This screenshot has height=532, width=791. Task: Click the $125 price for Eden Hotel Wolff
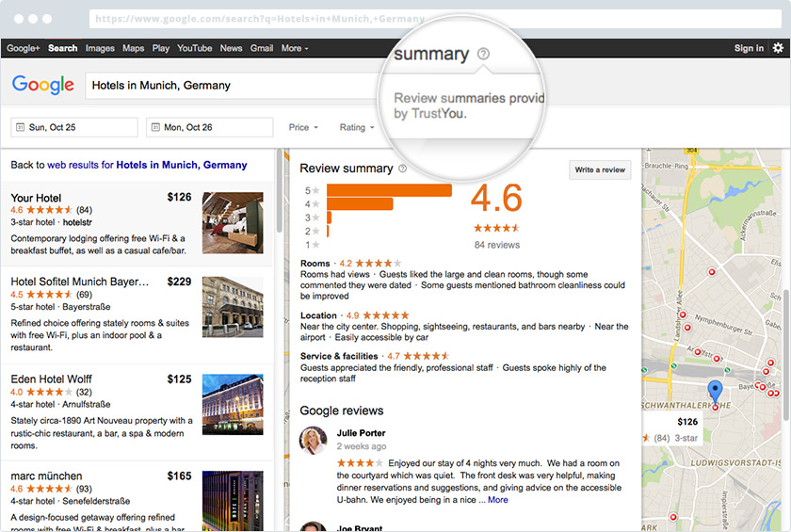pyautogui.click(x=179, y=379)
